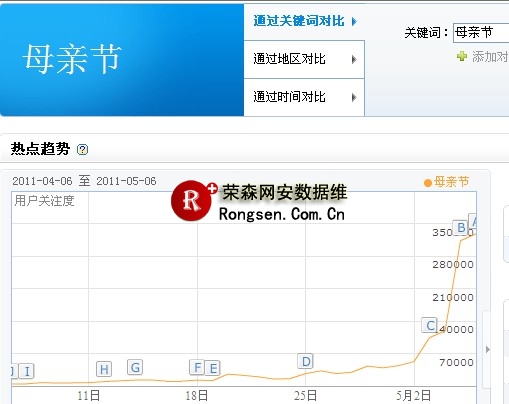This screenshot has height=404, width=509.
Task: Click the 关键词 input field
Action: pos(481,33)
